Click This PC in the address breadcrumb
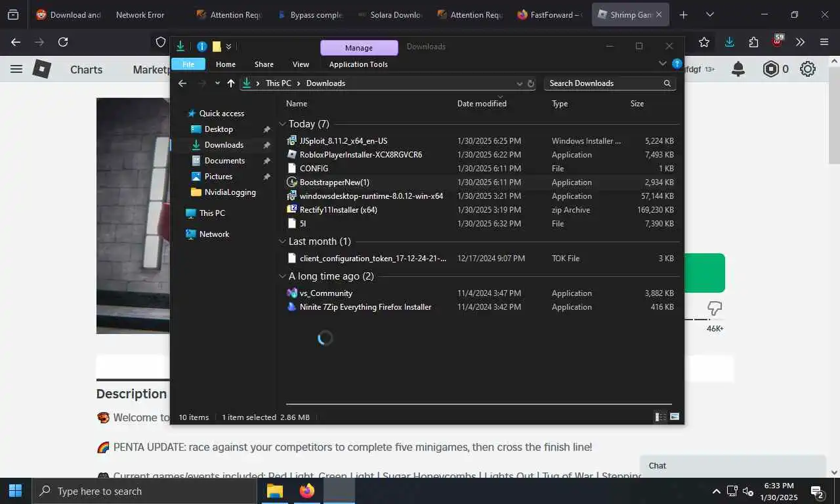Image resolution: width=840 pixels, height=504 pixels. tap(278, 83)
